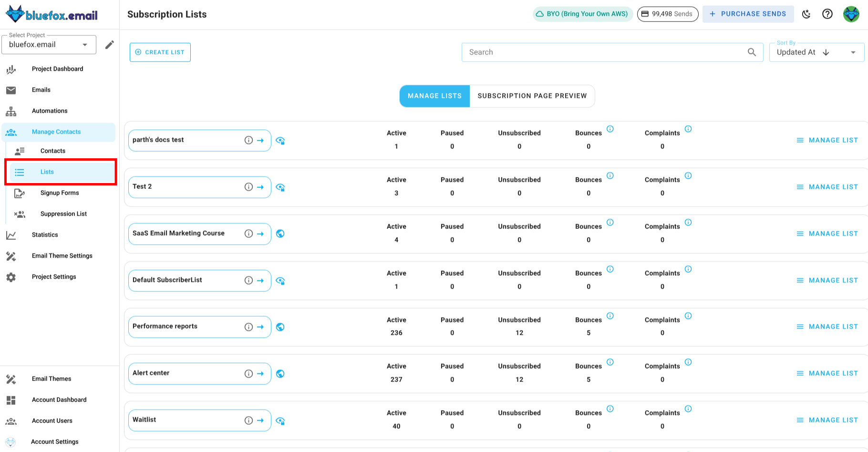The height and width of the screenshot is (452, 868).
Task: Open the Select Project dropdown
Action: pyautogui.click(x=49, y=44)
